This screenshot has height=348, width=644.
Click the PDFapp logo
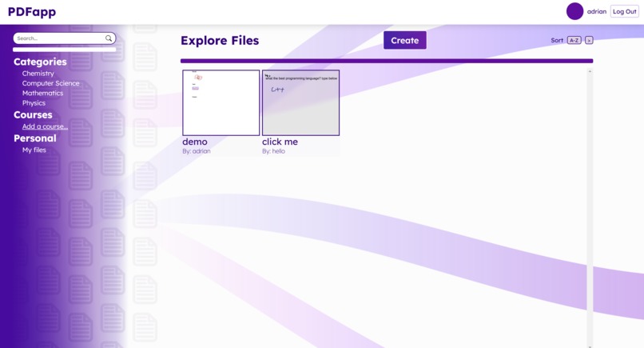coord(32,12)
